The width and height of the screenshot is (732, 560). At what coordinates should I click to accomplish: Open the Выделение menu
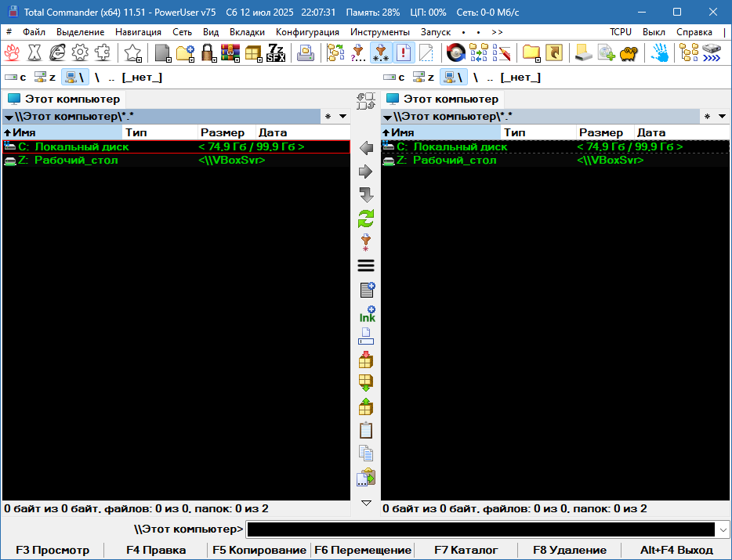point(80,32)
